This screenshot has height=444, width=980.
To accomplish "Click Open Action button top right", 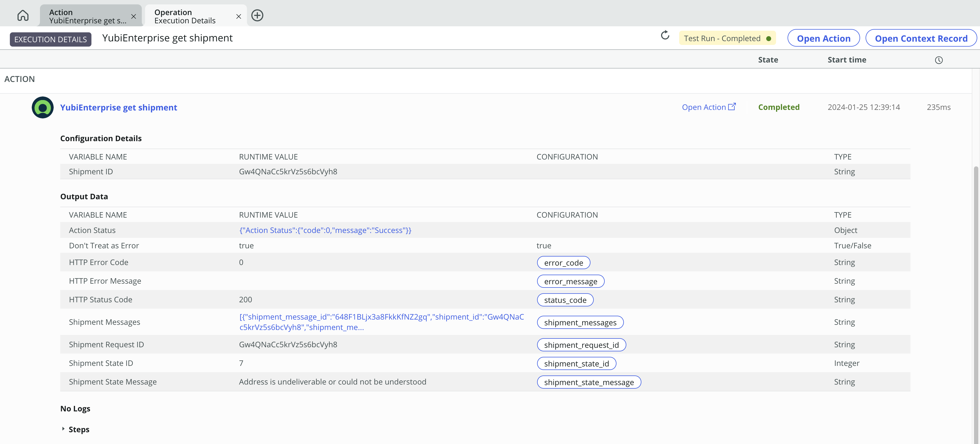I will [x=824, y=38].
